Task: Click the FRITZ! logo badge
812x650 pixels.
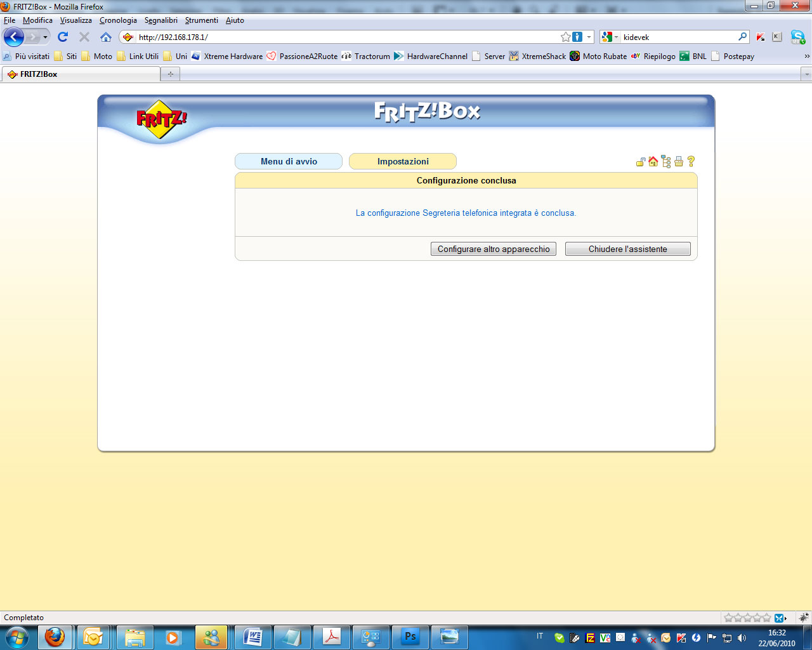Action: (x=161, y=119)
